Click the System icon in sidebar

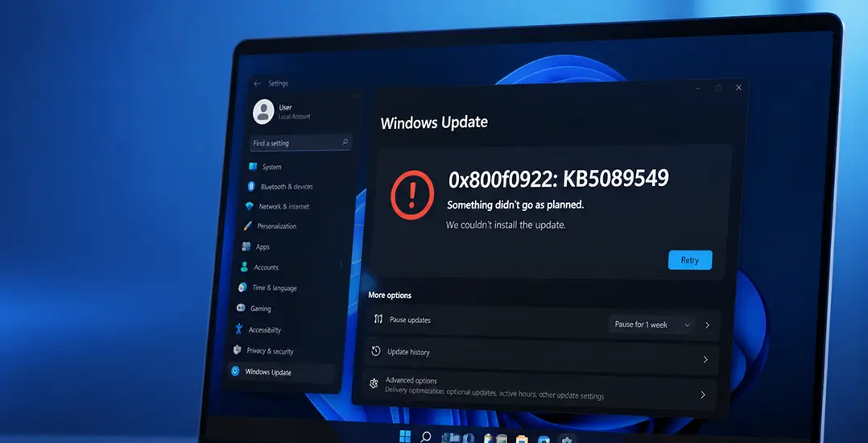[253, 166]
